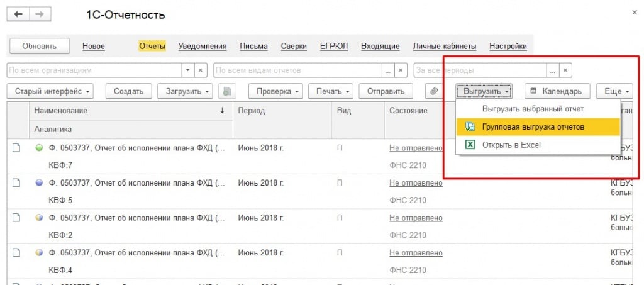Click the blue status circle of КВФ:5 report

click(39, 183)
